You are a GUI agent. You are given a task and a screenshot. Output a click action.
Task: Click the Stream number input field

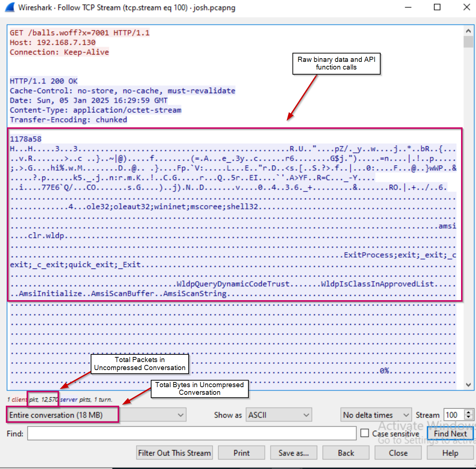tap(453, 415)
